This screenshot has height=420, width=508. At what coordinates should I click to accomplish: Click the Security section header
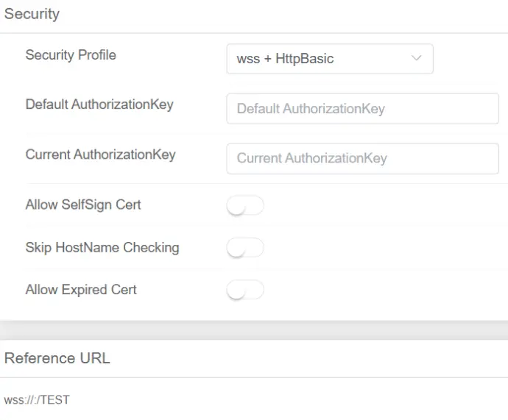[32, 14]
